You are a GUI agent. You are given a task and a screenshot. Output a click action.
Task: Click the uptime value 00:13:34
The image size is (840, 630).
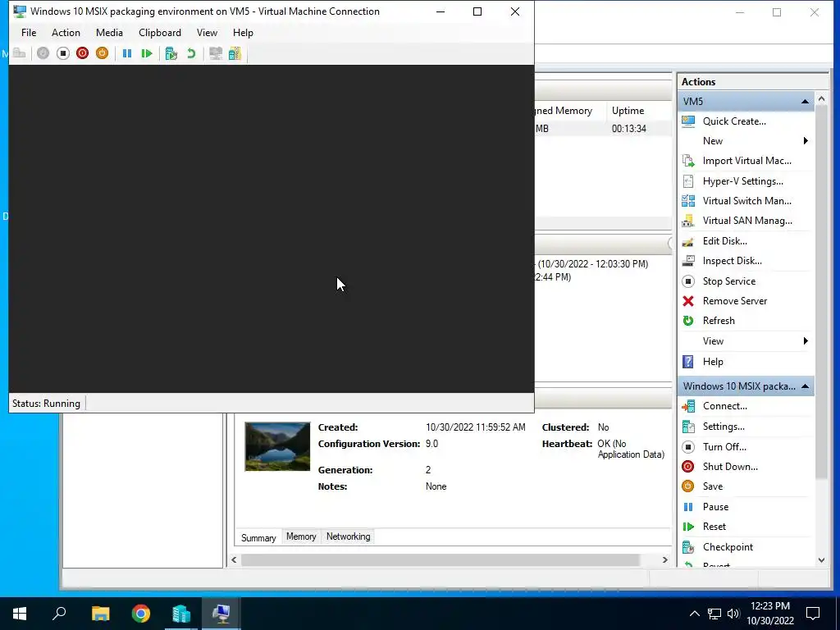(629, 129)
